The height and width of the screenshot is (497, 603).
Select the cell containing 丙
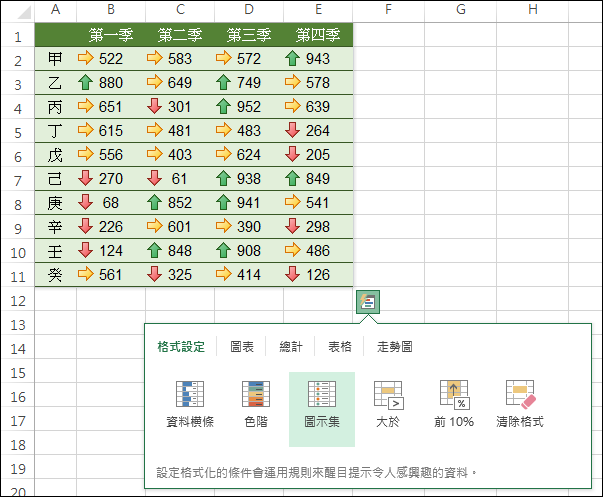[x=55, y=107]
